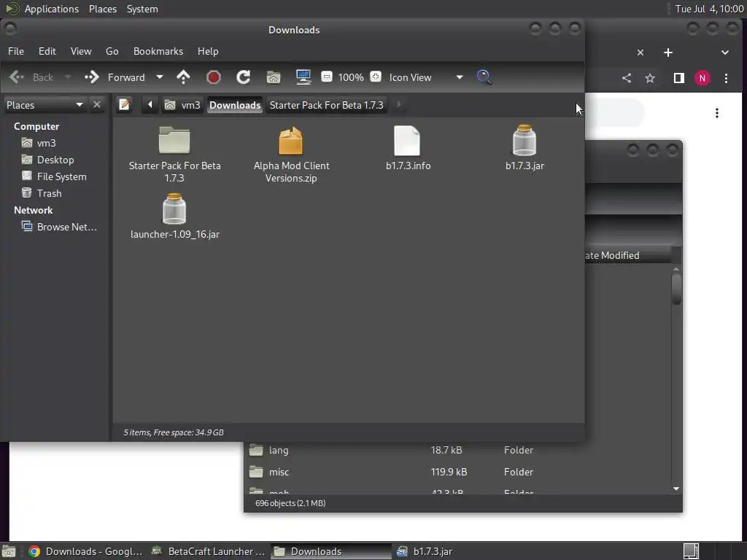Viewport: 747px width, 560px height.
Task: Open new tab in Chrome window
Action: click(x=668, y=52)
